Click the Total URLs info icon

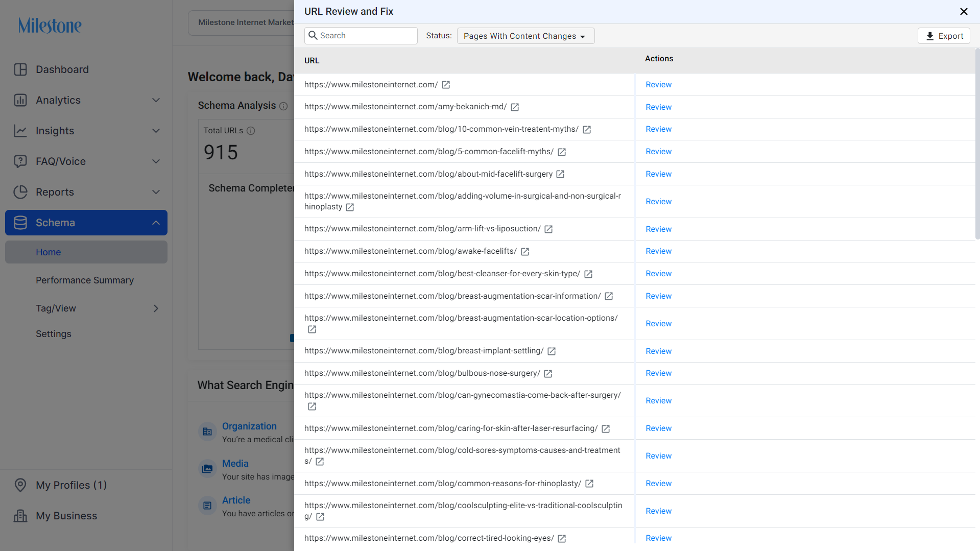251,131
